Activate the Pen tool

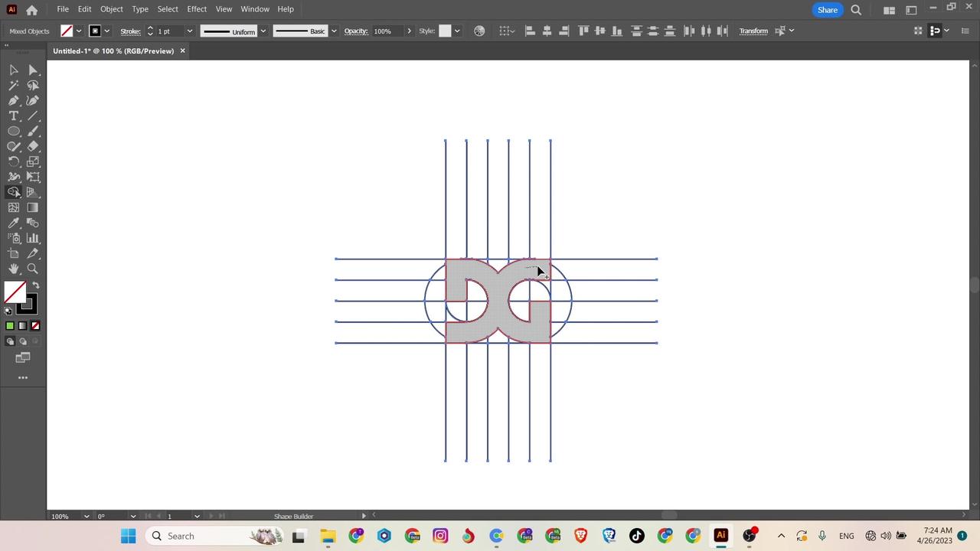tap(13, 100)
